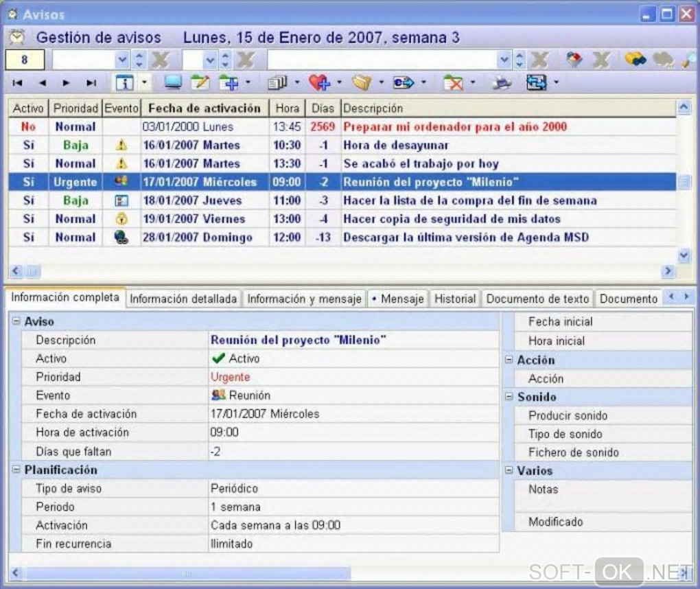Go to next record arrow
Viewport: 700px width, 589px height.
coord(66,82)
